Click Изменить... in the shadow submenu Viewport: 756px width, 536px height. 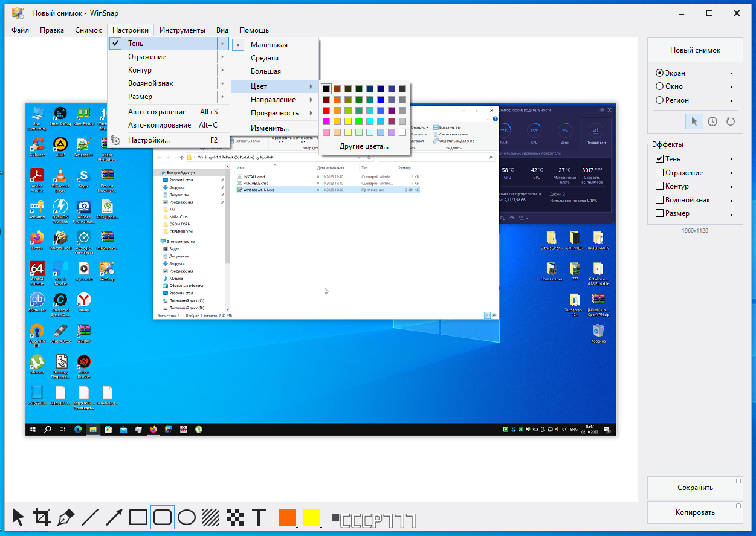coord(275,128)
